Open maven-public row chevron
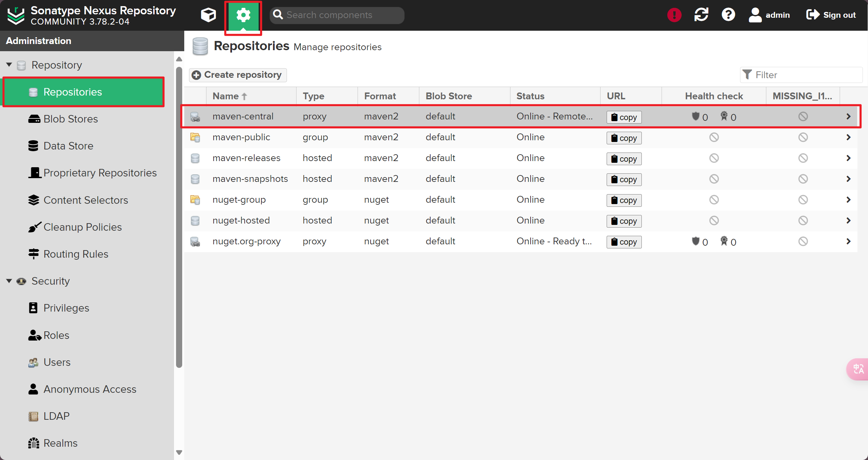 tap(849, 138)
